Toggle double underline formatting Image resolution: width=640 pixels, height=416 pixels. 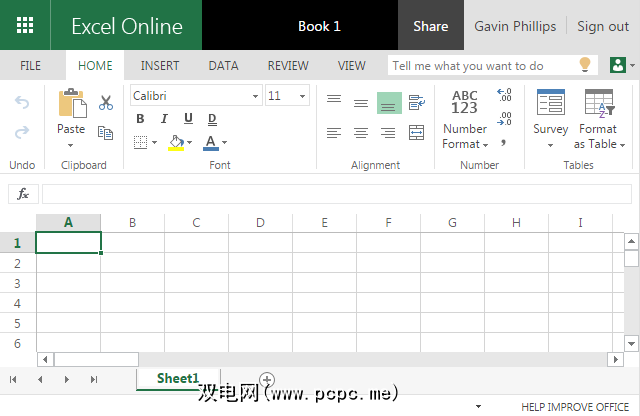coord(212,119)
